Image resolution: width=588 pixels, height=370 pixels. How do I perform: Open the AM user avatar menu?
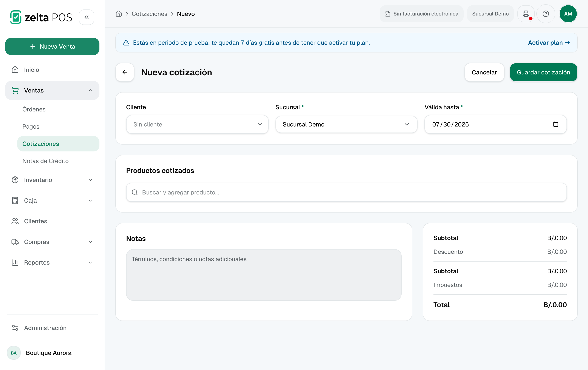(x=568, y=14)
